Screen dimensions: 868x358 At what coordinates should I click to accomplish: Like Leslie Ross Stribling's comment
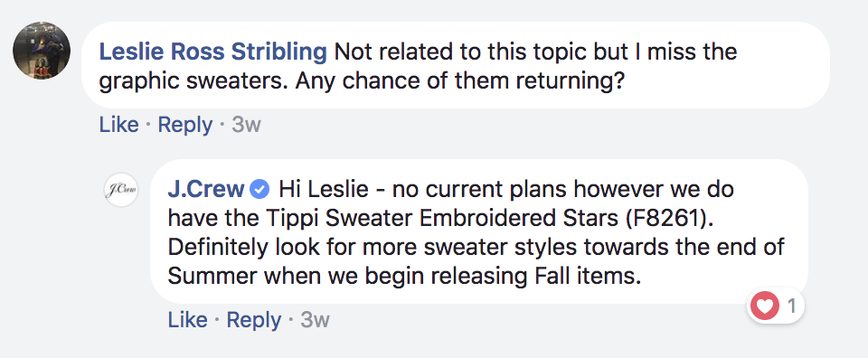click(x=119, y=125)
